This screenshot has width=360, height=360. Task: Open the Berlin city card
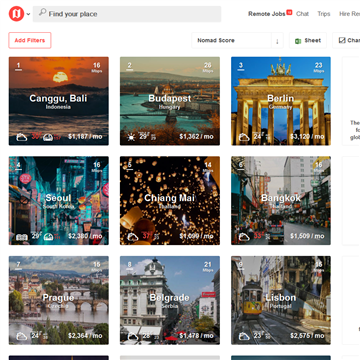(x=281, y=101)
